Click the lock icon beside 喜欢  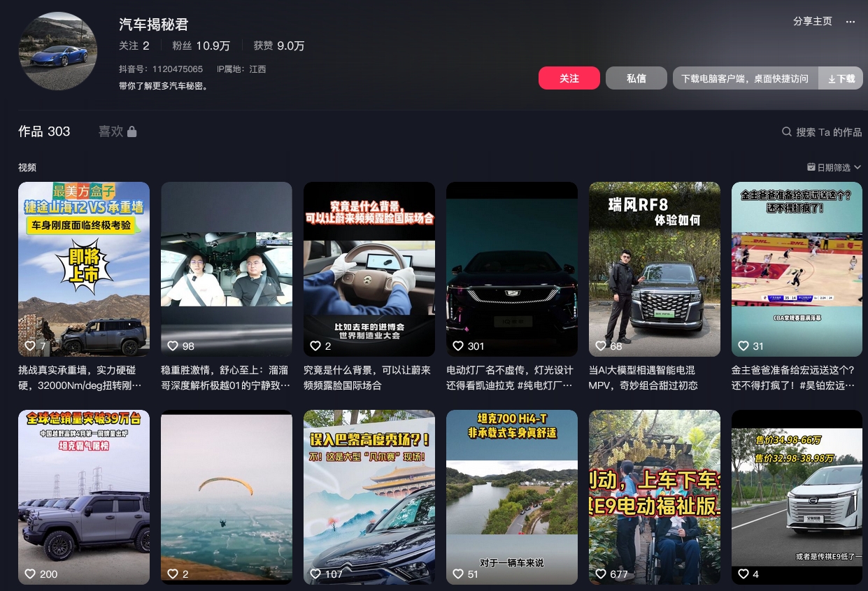(132, 131)
